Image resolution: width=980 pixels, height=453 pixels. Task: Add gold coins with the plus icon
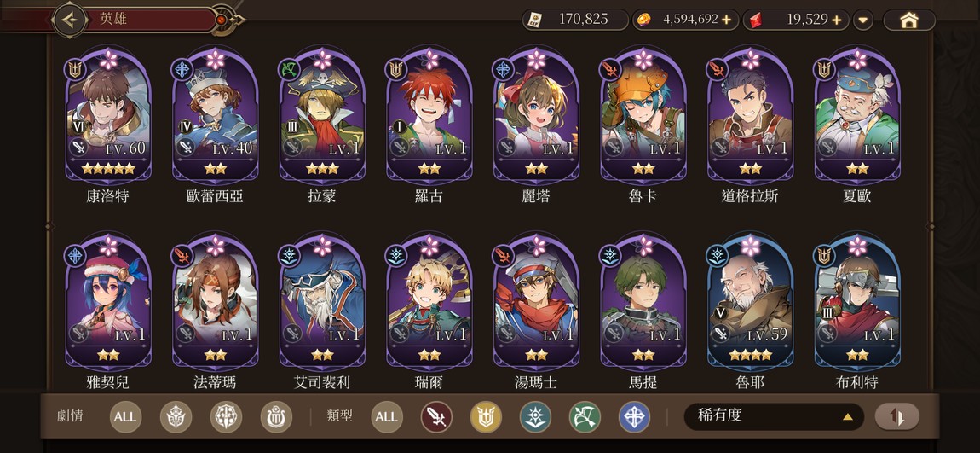click(x=726, y=20)
